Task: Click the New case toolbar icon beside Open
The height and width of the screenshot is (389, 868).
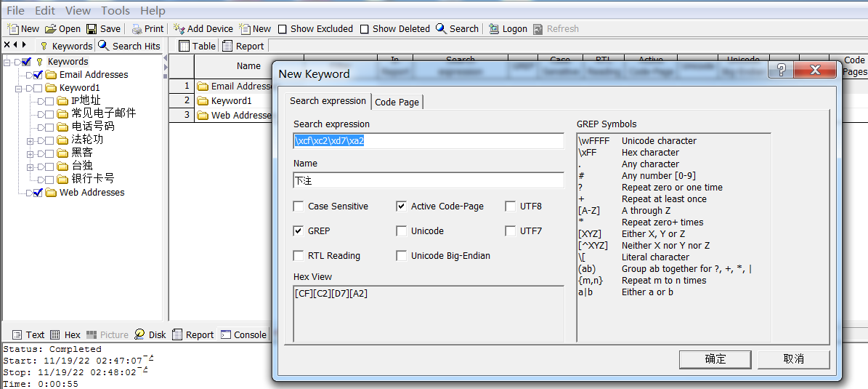Action: click(13, 29)
